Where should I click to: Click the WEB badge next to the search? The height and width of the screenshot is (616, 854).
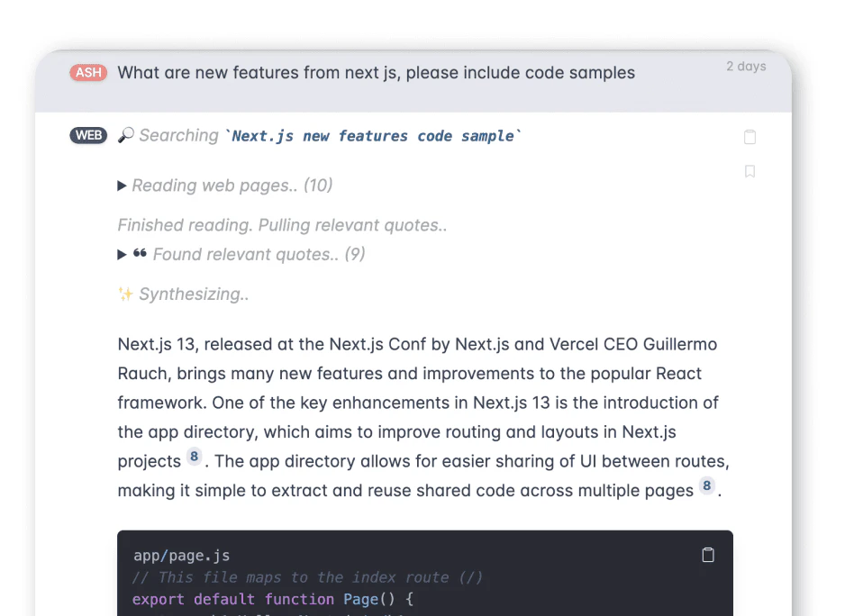(88, 134)
